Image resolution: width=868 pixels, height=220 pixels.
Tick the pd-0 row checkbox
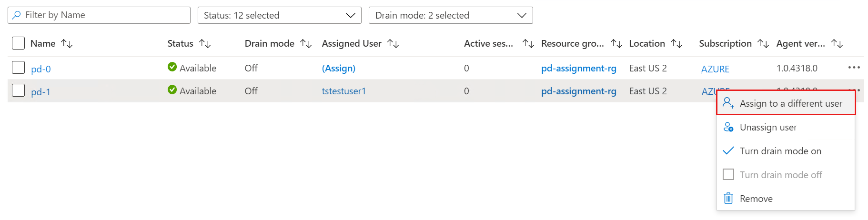coord(18,68)
